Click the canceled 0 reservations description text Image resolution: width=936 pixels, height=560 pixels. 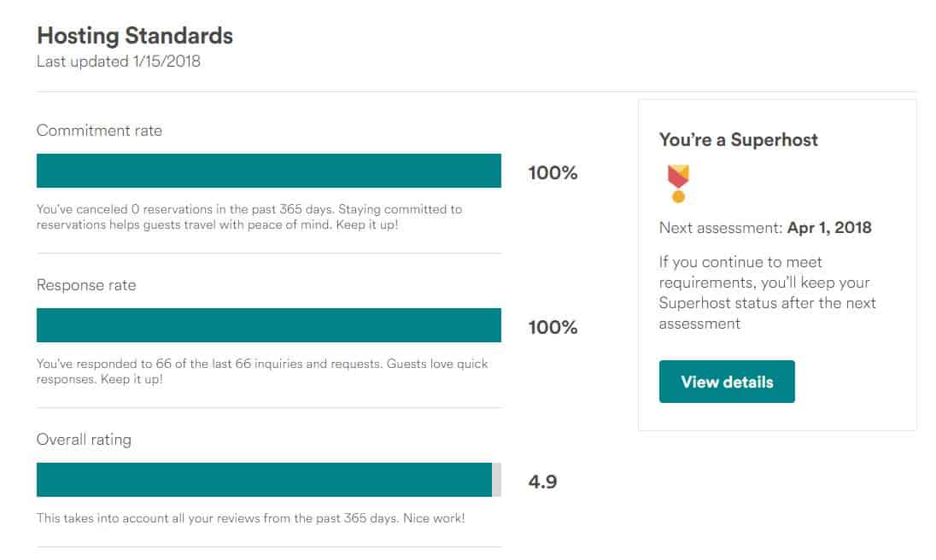(x=249, y=217)
